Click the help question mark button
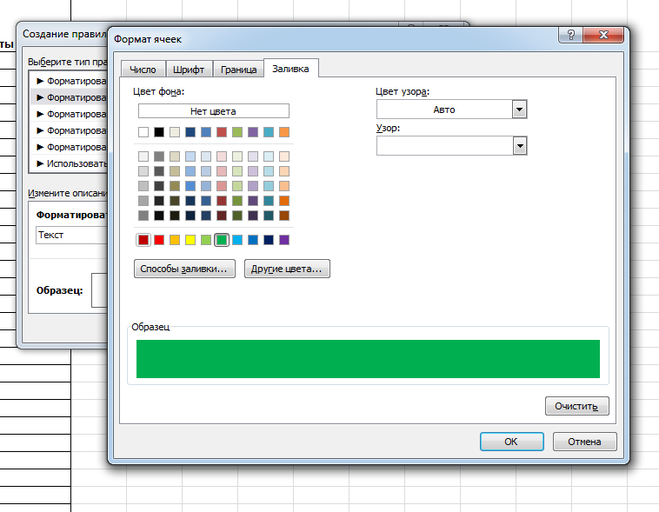Viewport: 659px width, 512px height. (571, 35)
